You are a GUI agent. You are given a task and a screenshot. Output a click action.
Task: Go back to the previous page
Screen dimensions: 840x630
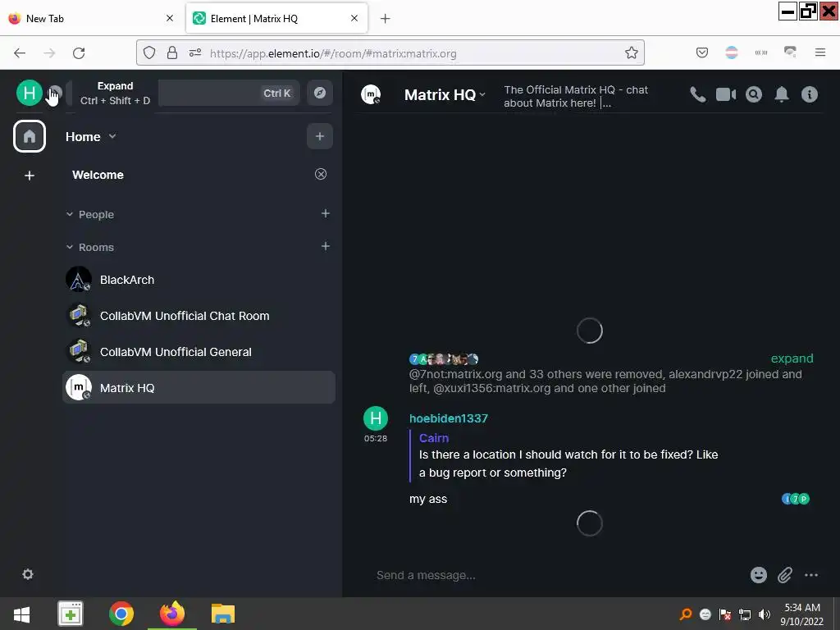coord(20,52)
